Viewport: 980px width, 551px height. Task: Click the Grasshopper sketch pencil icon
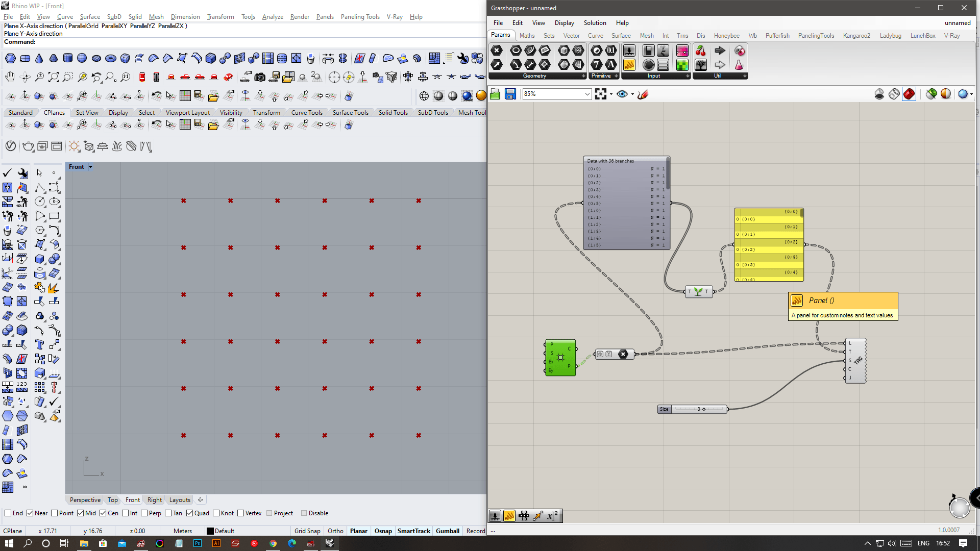tap(643, 94)
